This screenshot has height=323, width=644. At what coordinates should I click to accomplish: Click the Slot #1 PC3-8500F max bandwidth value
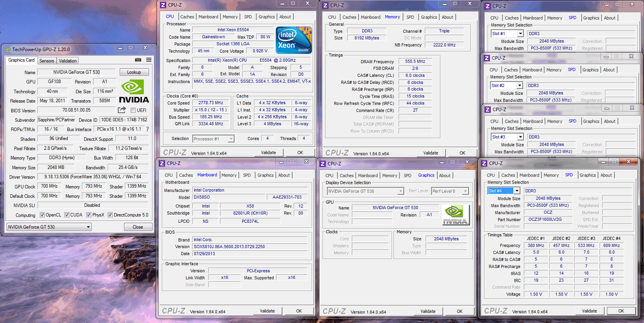(x=551, y=48)
